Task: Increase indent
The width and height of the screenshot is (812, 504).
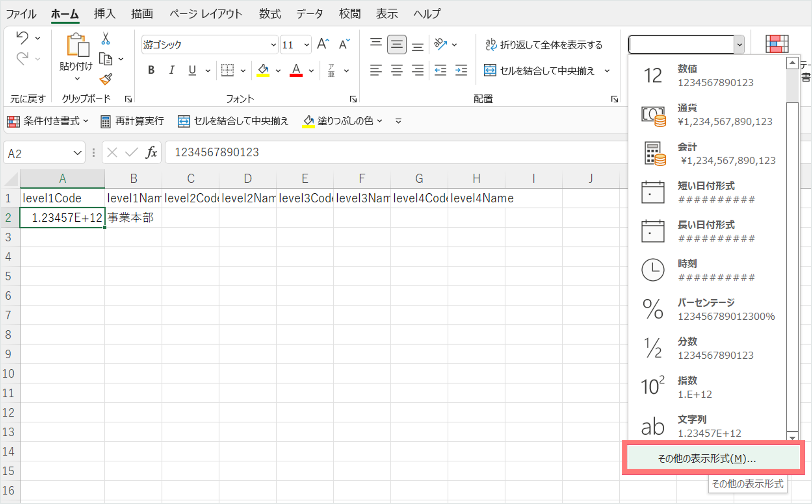Action: (461, 70)
